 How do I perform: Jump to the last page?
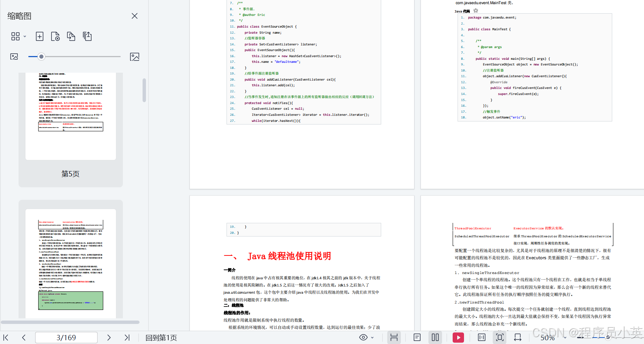127,337
